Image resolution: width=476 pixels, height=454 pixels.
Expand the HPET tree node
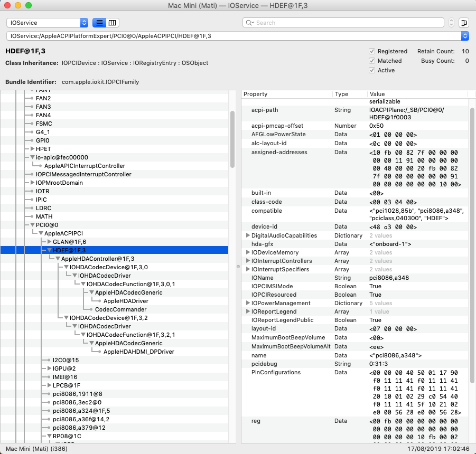(32, 148)
